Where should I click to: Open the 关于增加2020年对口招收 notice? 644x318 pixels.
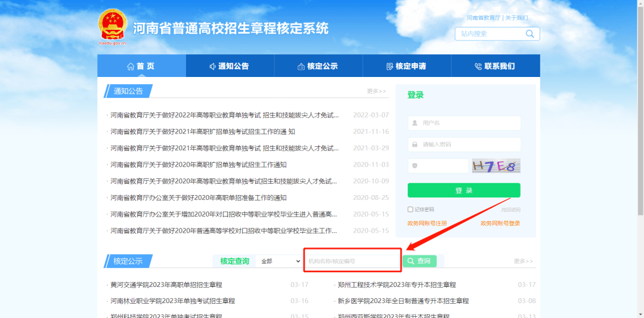[224, 214]
